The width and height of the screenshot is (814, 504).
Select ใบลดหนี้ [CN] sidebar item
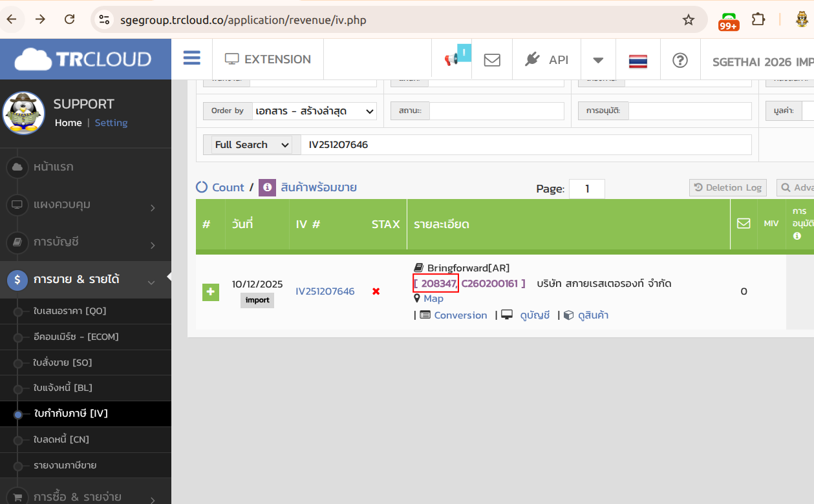pos(61,439)
